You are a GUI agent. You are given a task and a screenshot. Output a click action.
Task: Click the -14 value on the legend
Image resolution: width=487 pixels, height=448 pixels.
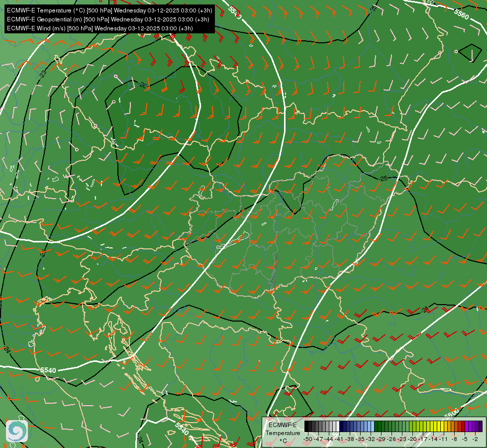433,440
